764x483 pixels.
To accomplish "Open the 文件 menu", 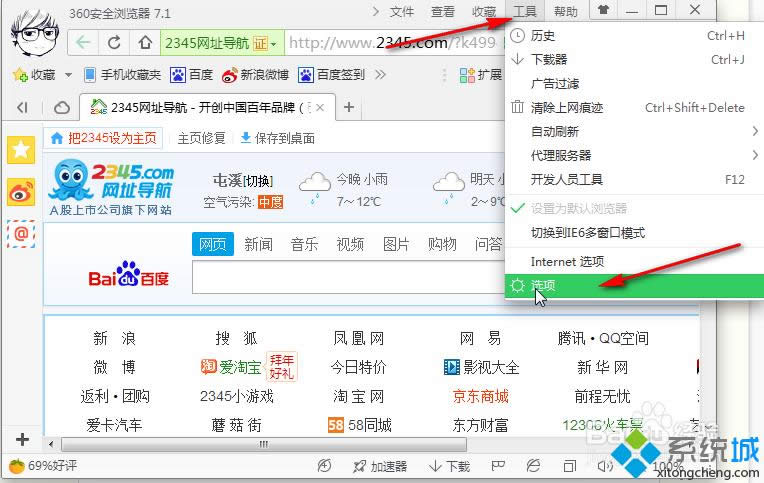I will (401, 11).
